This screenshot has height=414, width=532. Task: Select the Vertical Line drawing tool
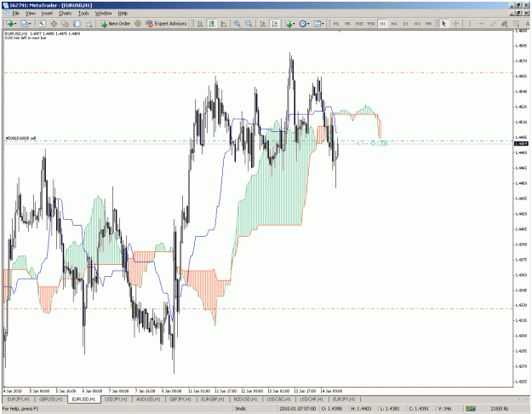tap(470, 24)
